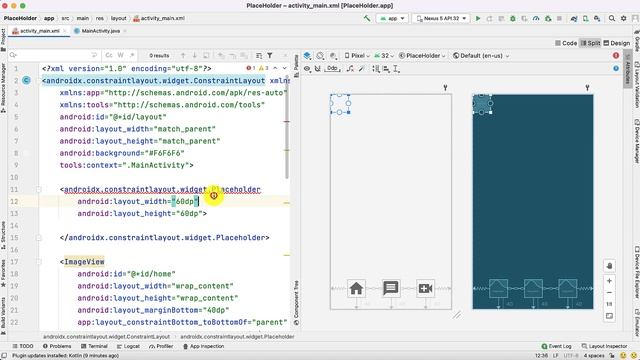Click the Orientation for Preview icon

pyautogui.click(x=320, y=56)
